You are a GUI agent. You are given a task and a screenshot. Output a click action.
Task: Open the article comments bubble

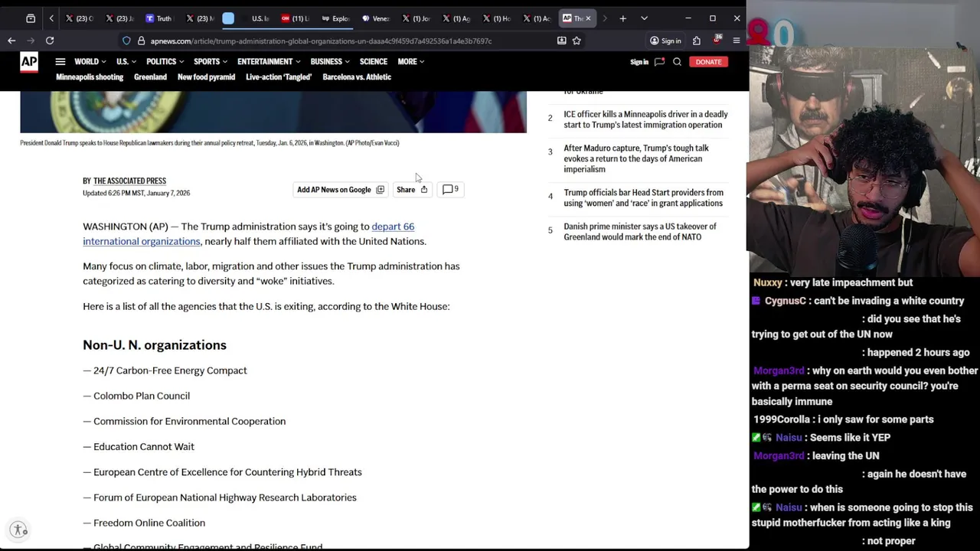[450, 190]
